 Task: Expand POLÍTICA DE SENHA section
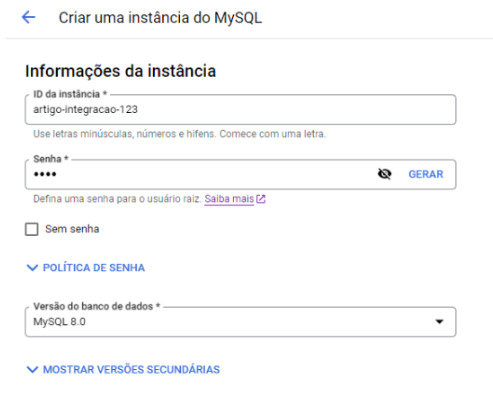(86, 268)
